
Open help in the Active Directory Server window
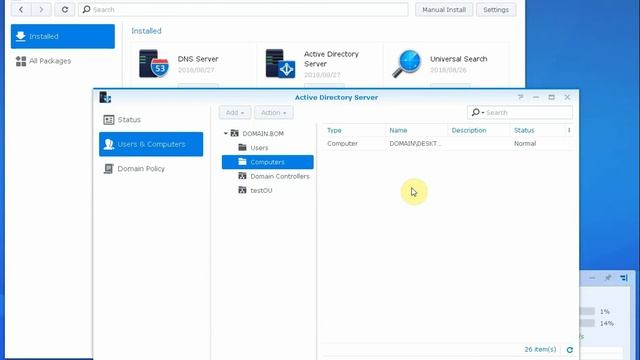click(520, 97)
